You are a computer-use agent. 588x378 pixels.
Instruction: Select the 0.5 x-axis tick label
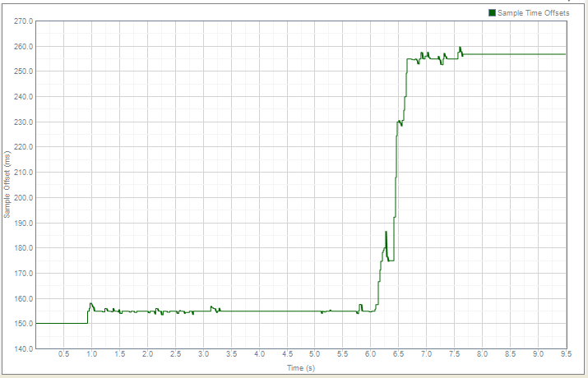(63, 354)
